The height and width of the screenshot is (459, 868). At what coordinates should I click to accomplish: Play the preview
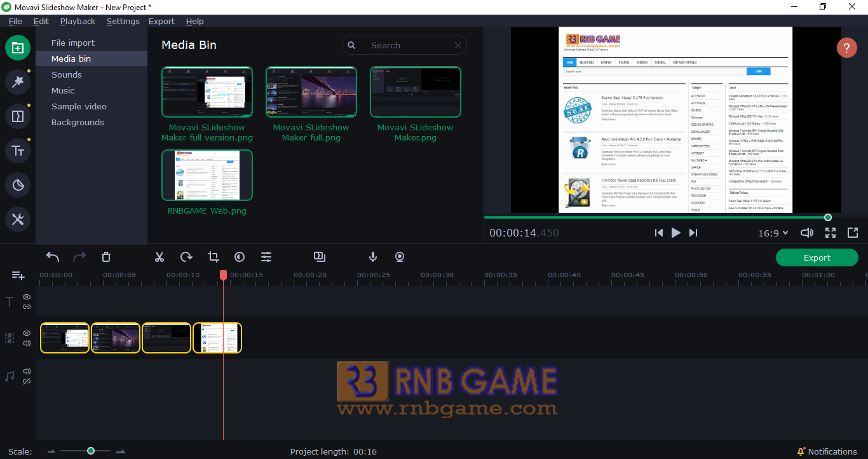[675, 233]
